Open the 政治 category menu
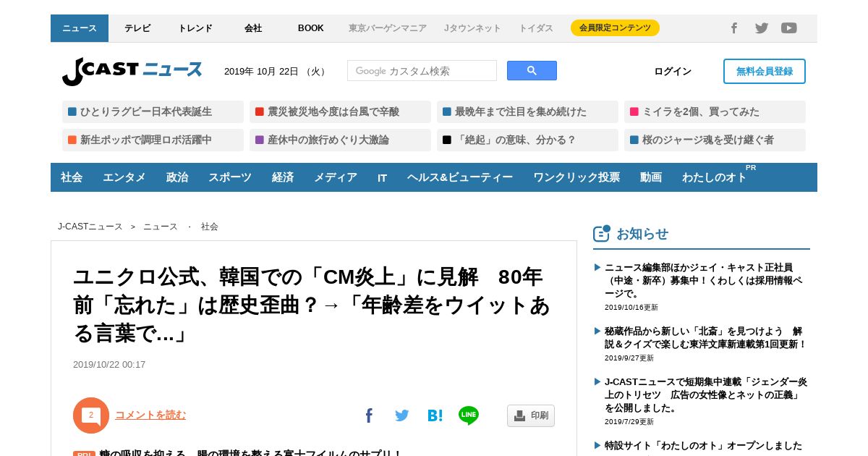This screenshot has height=456, width=868. (177, 177)
